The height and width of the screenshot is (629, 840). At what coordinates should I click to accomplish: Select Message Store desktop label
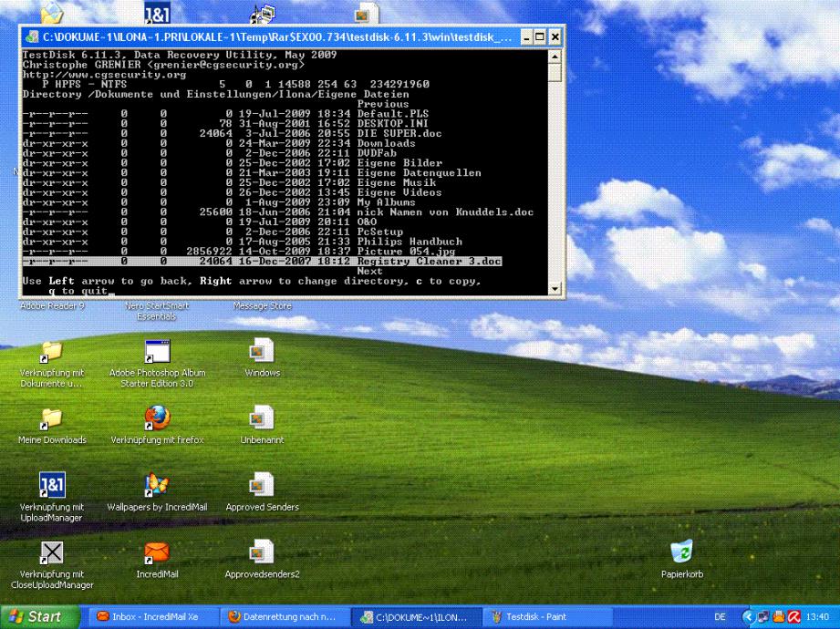262,305
